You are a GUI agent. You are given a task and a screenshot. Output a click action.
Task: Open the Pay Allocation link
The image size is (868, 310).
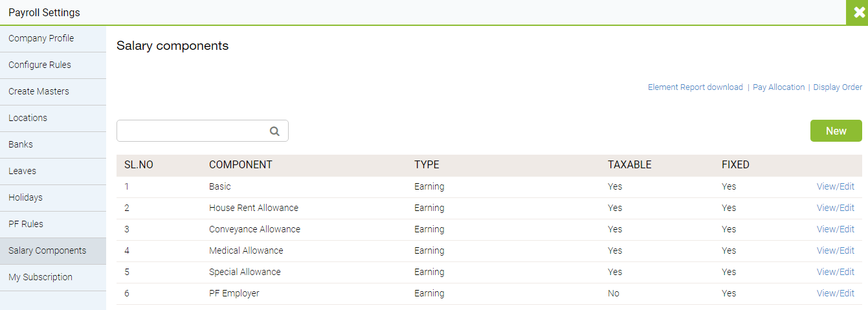(779, 87)
